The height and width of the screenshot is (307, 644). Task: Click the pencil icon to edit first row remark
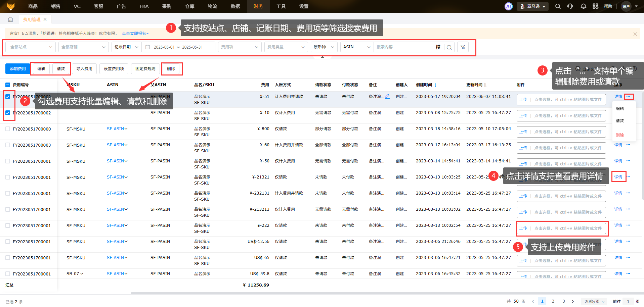(x=387, y=97)
